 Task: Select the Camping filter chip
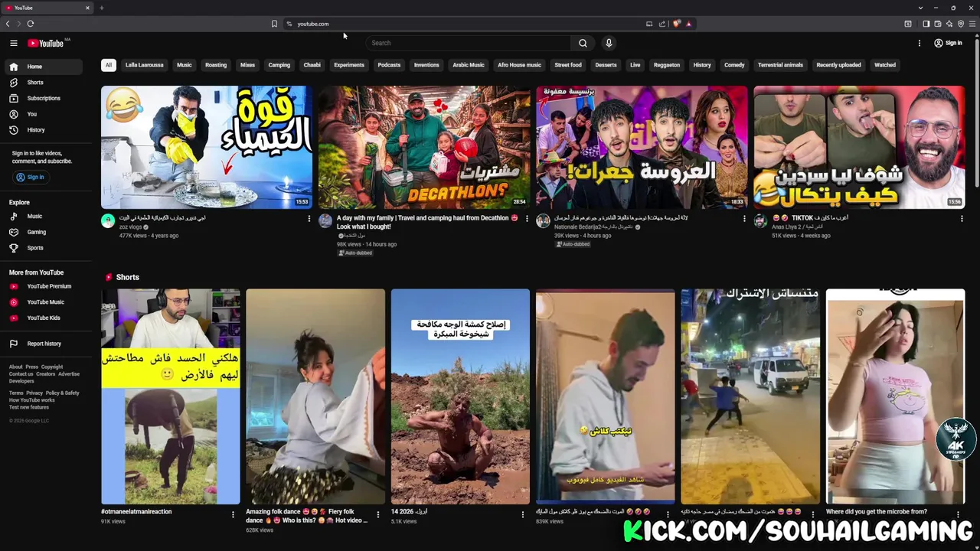(x=279, y=65)
